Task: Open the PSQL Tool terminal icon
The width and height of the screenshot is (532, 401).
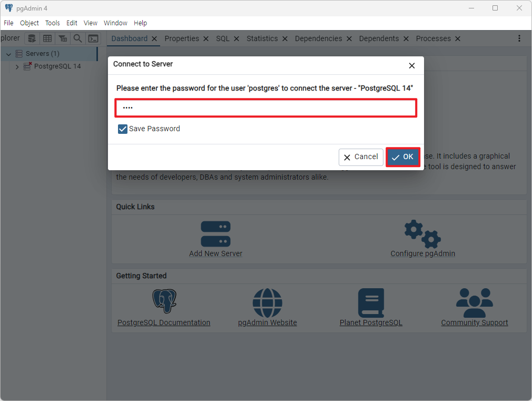Action: 93,38
